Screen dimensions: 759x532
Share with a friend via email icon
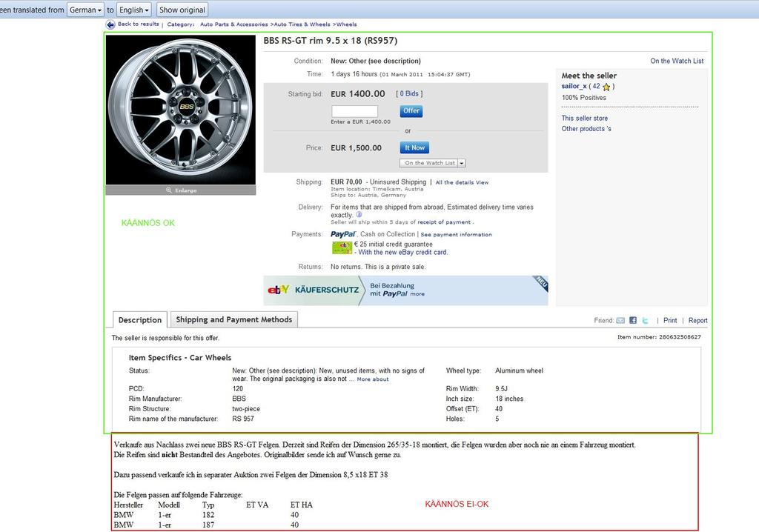pos(620,321)
